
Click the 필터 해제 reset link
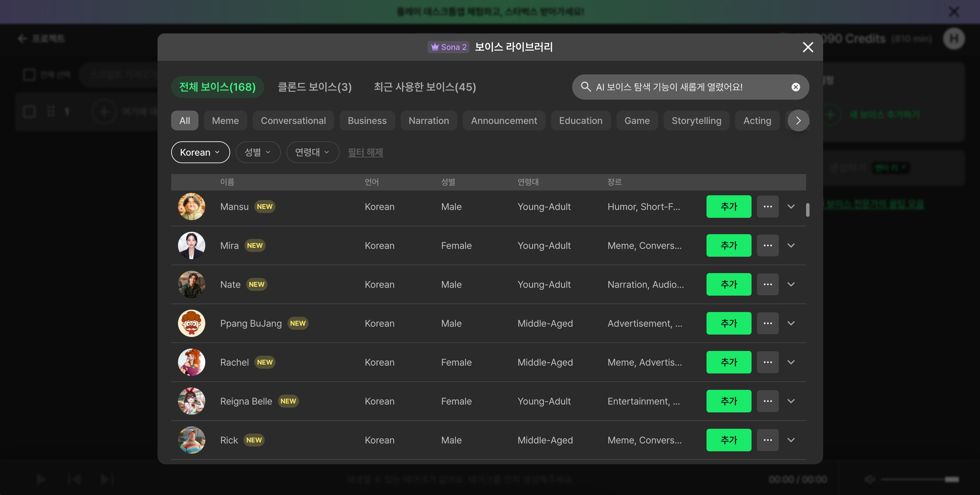click(365, 152)
